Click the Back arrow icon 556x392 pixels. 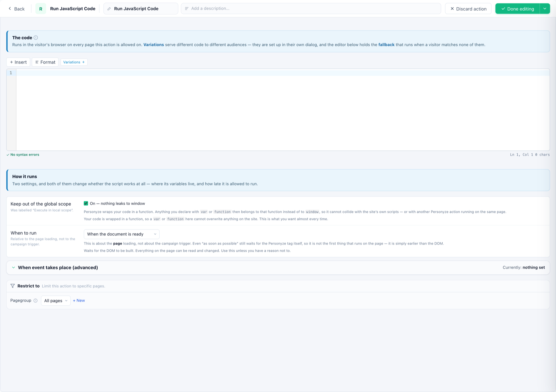tap(10, 9)
